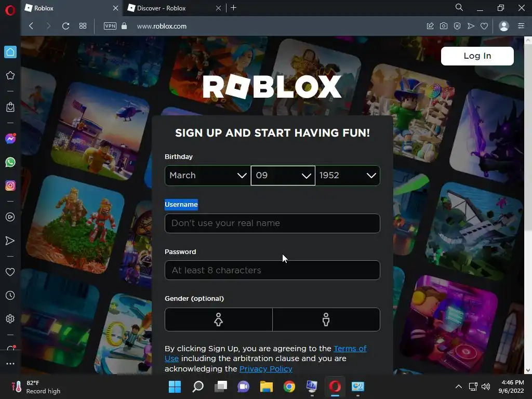This screenshot has width=532, height=399.
Task: Open WhatsApp in Opera sidebar
Action: point(10,162)
